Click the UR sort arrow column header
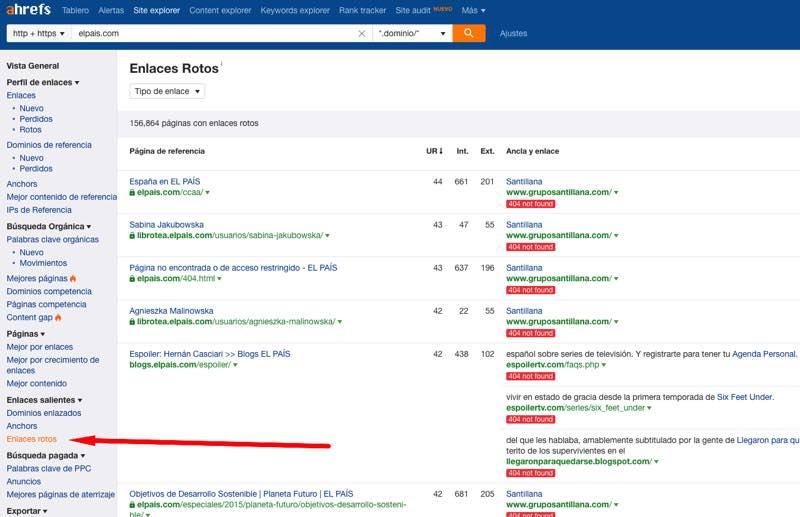This screenshot has width=800, height=517. [434, 151]
